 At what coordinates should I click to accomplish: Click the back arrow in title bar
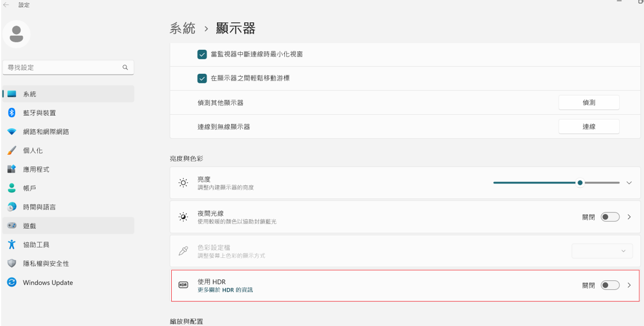[x=6, y=5]
